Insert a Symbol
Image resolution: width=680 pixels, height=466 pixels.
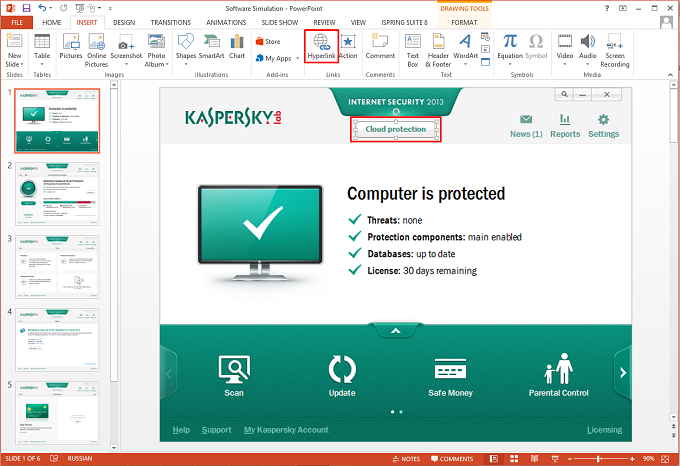(x=536, y=46)
